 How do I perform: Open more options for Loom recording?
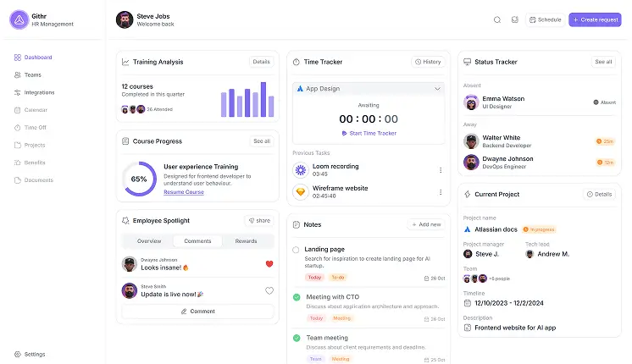point(441,170)
